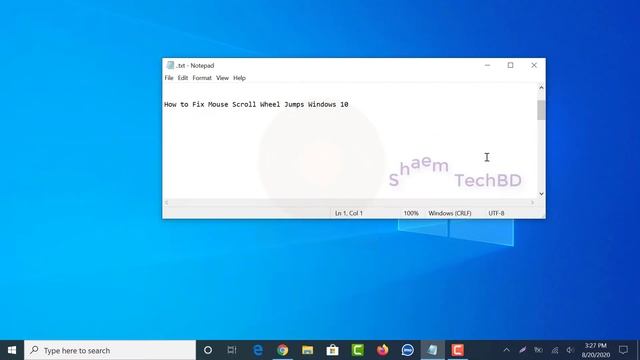
Task: Click the battery icon in the system tray
Action: 538,350
